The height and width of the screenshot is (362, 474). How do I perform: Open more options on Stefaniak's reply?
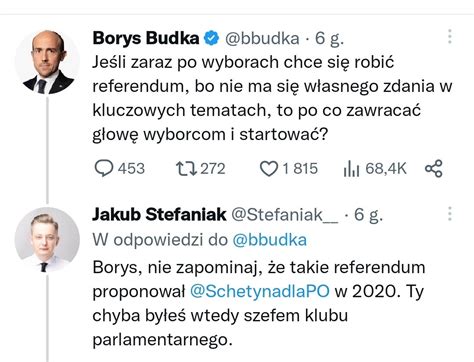pos(450,213)
